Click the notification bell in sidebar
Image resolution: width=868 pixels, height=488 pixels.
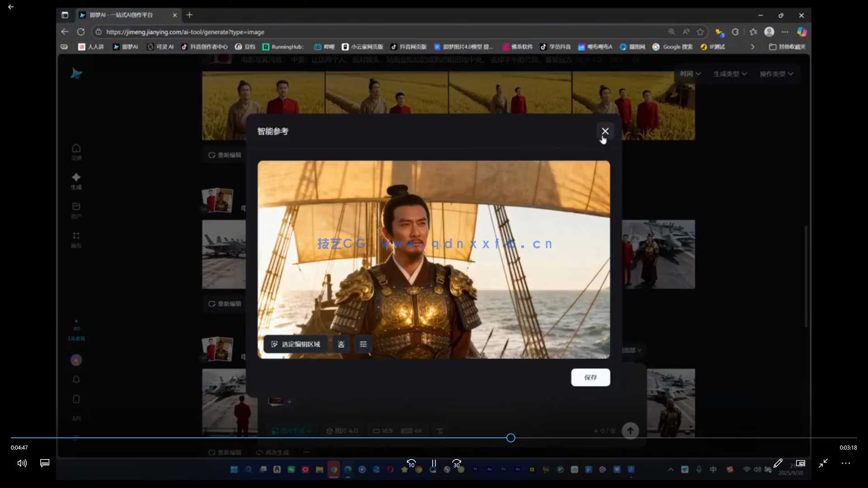pyautogui.click(x=76, y=380)
